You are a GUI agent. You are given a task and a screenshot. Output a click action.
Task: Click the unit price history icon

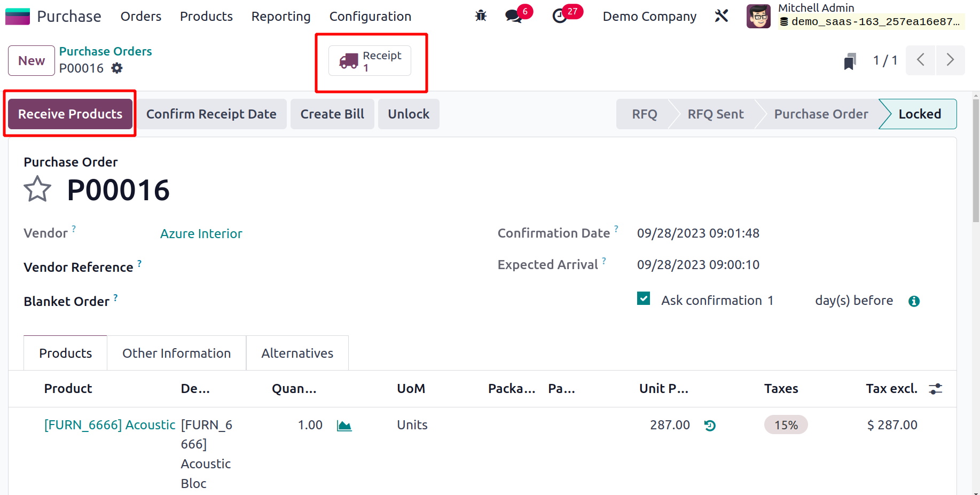click(710, 426)
